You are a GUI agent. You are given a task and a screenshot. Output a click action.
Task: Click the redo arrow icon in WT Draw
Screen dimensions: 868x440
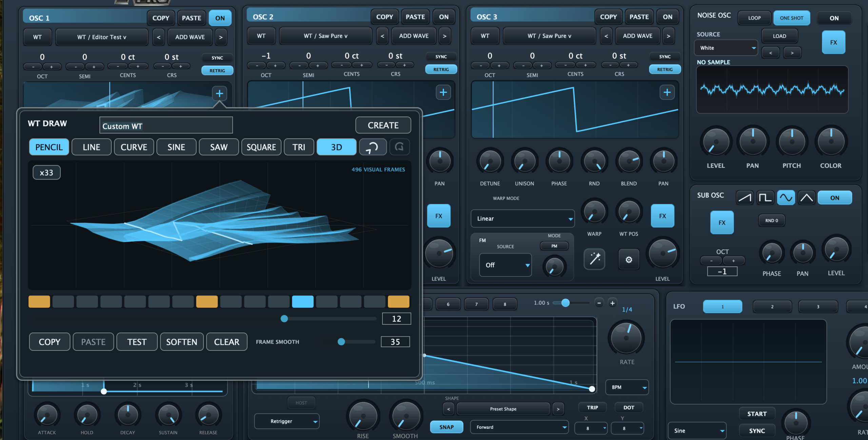click(x=400, y=147)
